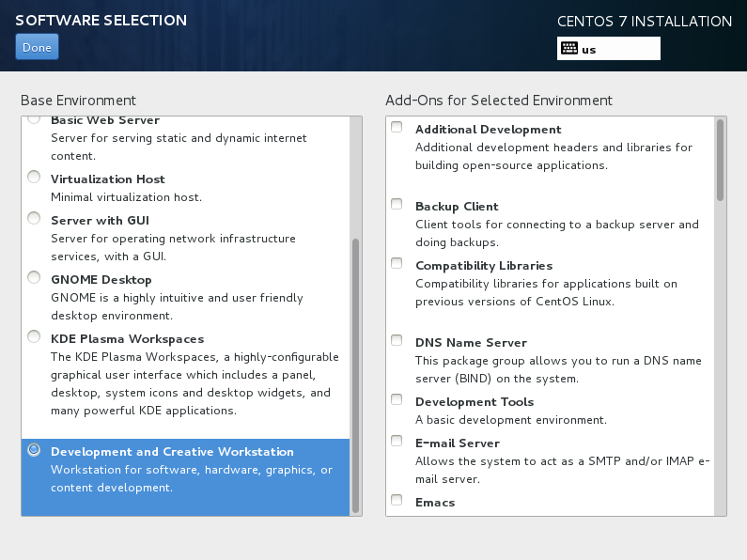Select GNOME Desktop radio button
Image resolution: width=747 pixels, height=560 pixels.
[x=34, y=277]
